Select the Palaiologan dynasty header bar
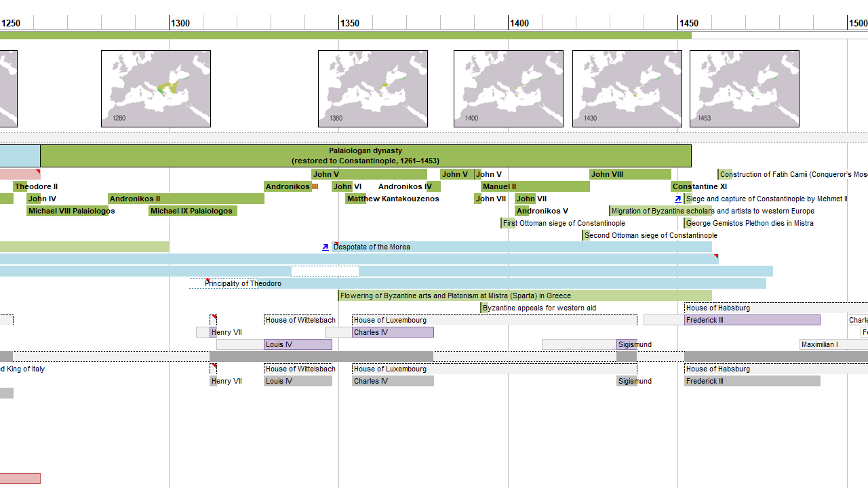The height and width of the screenshot is (488, 868). pos(366,156)
